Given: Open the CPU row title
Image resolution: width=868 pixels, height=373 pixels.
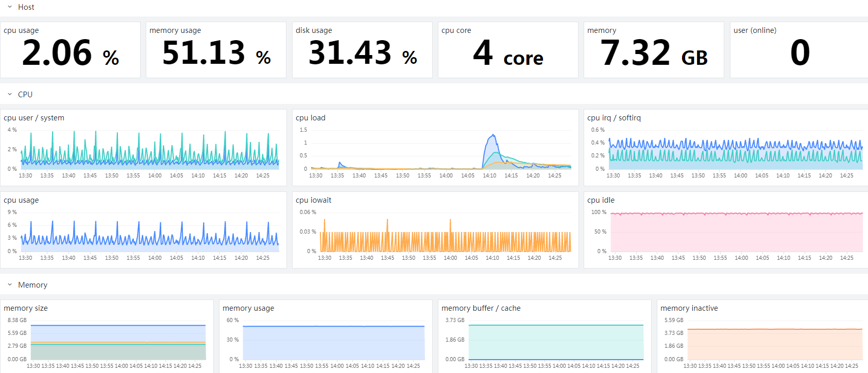Looking at the screenshot, I should pyautogui.click(x=25, y=95).
